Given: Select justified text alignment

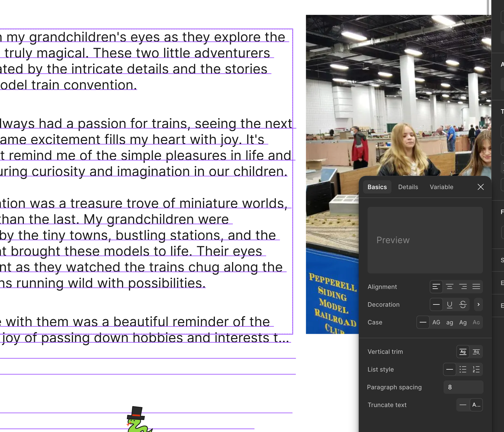Looking at the screenshot, I should tap(476, 287).
